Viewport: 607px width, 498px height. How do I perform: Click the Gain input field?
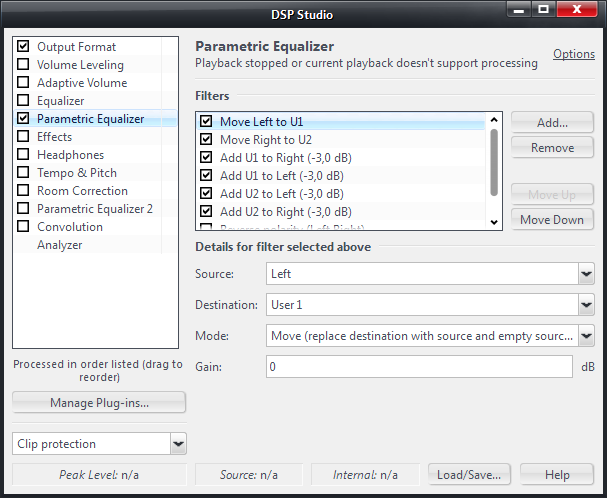[x=419, y=366]
